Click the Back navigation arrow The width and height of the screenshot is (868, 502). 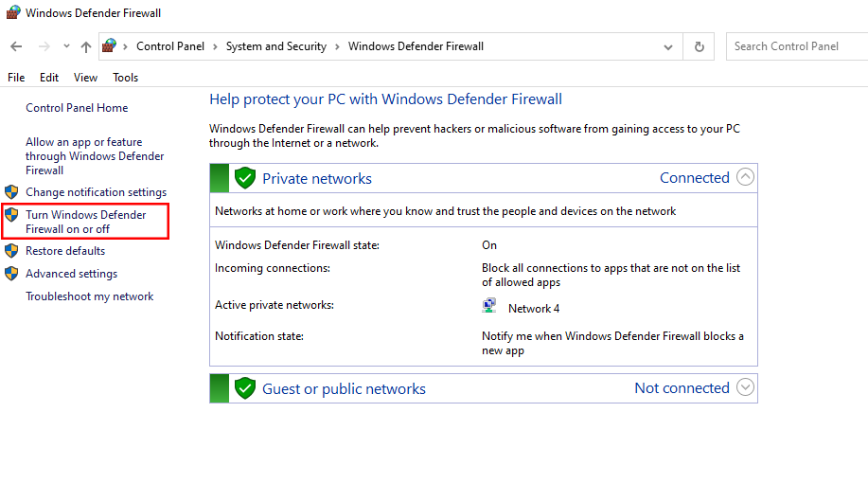(x=16, y=46)
